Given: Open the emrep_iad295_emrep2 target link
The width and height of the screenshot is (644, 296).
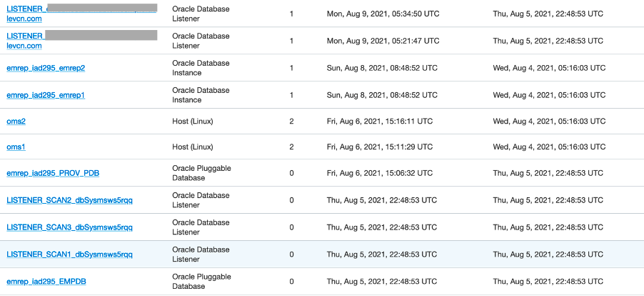Looking at the screenshot, I should (46, 68).
